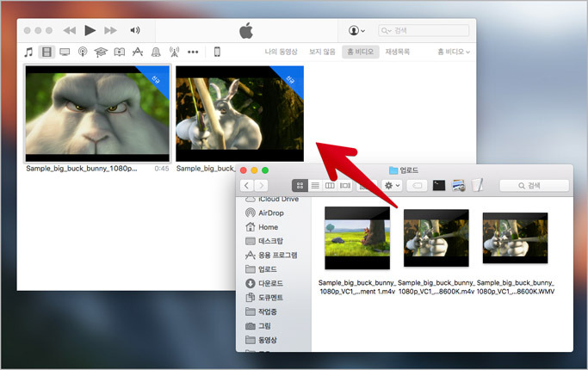Screen dimensions: 588x370
Task: Show more libraries with the ellipsis icon
Action: (x=193, y=52)
